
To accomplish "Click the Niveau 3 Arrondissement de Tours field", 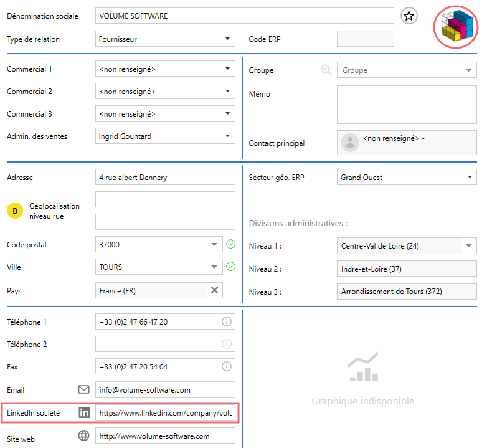I will coord(407,291).
